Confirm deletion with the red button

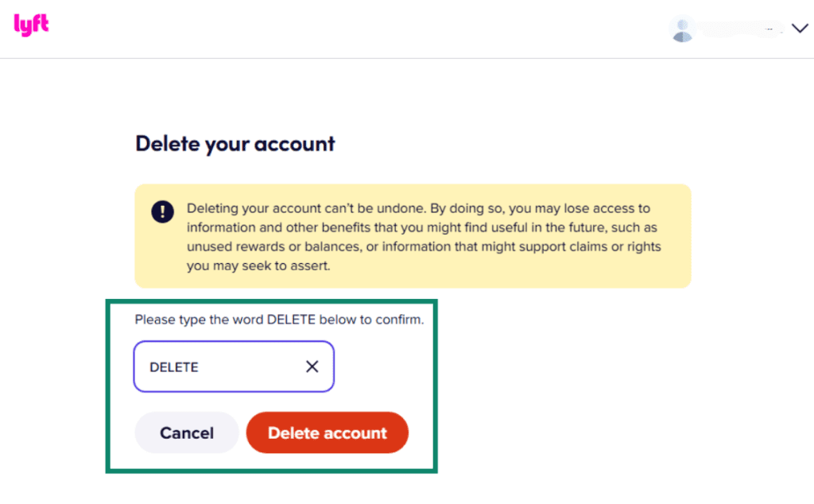click(x=327, y=432)
